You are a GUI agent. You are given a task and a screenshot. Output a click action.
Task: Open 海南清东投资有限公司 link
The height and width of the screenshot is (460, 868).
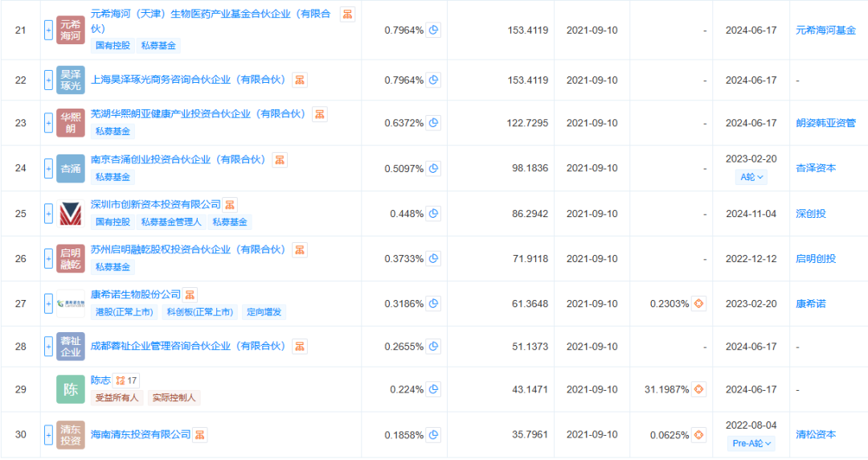tap(141, 434)
